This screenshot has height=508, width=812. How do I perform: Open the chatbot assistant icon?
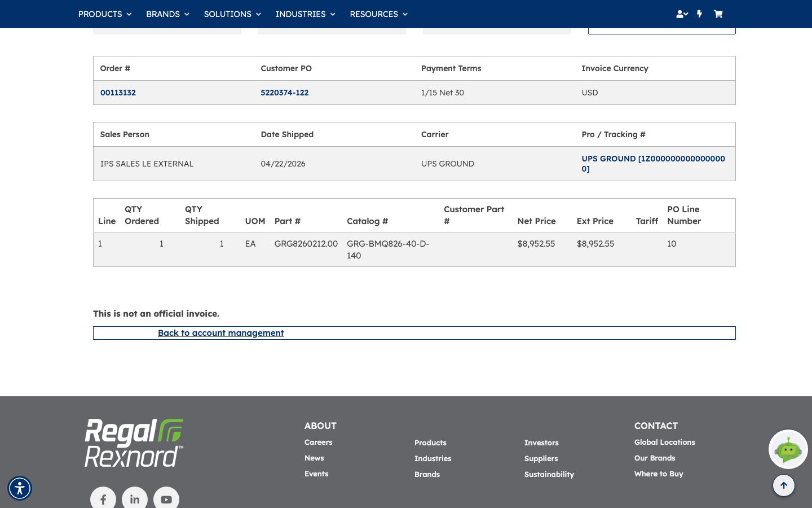788,449
